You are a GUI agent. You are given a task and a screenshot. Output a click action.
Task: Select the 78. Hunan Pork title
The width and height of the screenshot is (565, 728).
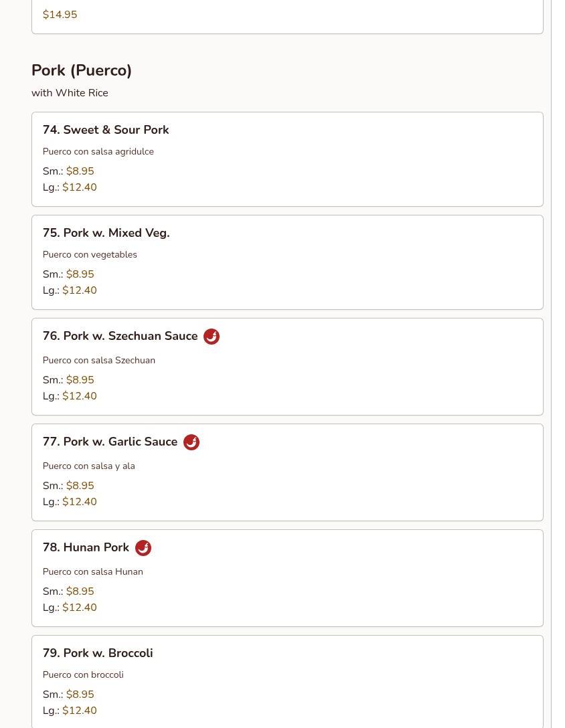coord(86,547)
